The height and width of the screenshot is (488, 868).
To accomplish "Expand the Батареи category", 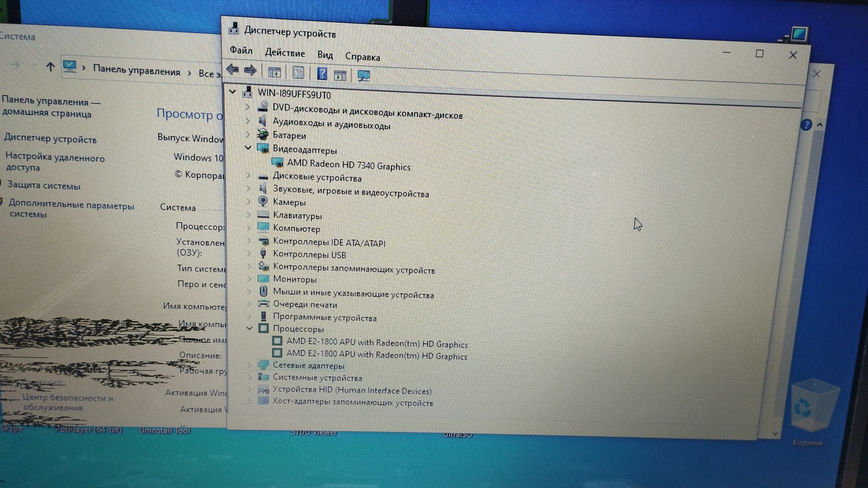I will (x=248, y=134).
